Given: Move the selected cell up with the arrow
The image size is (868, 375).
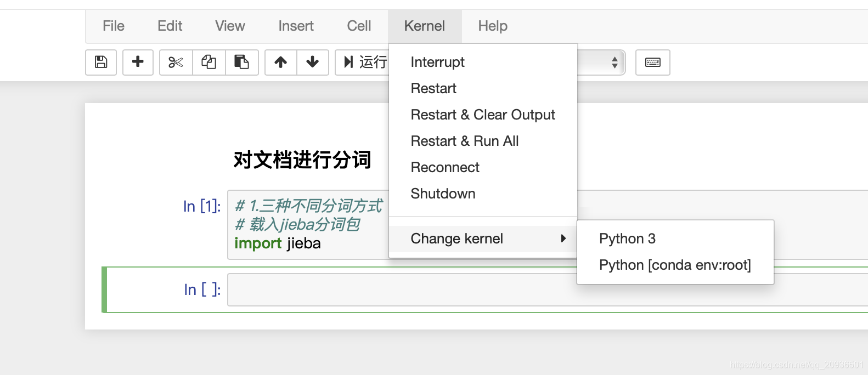Looking at the screenshot, I should click(281, 62).
